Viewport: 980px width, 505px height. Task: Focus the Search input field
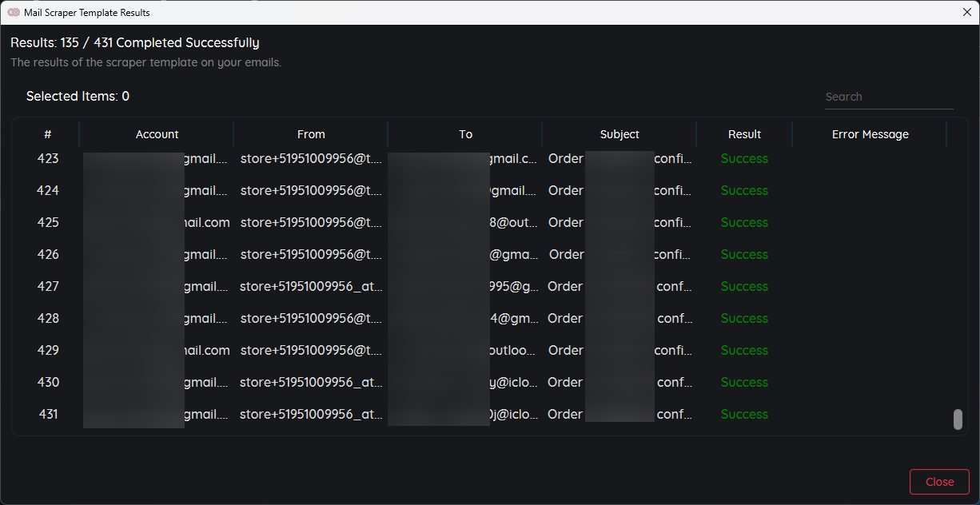(888, 97)
